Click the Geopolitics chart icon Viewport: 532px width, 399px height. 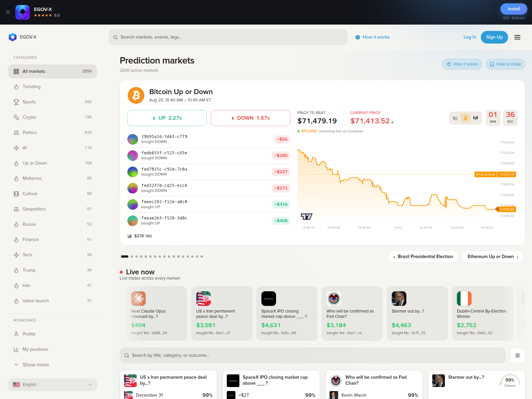click(x=16, y=209)
